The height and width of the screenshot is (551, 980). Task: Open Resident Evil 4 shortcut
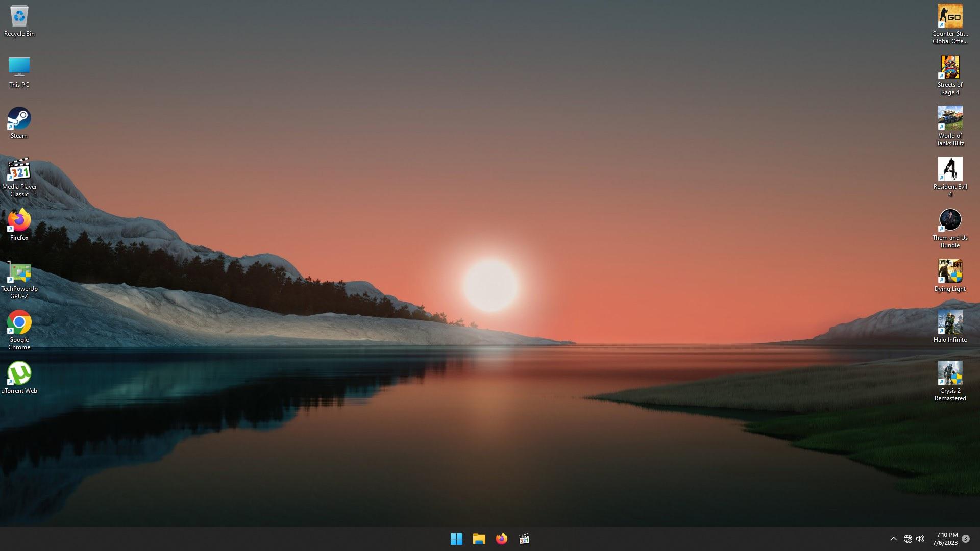coord(949,169)
